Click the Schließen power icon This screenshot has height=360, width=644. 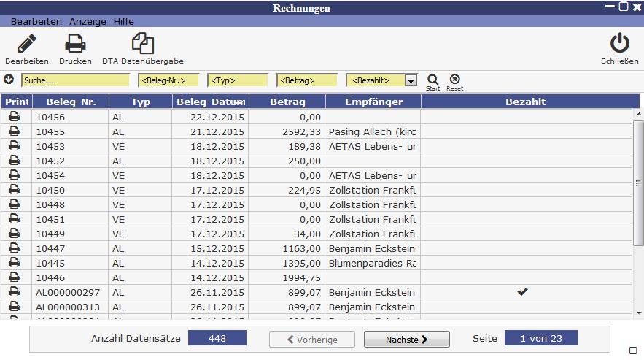(x=619, y=45)
